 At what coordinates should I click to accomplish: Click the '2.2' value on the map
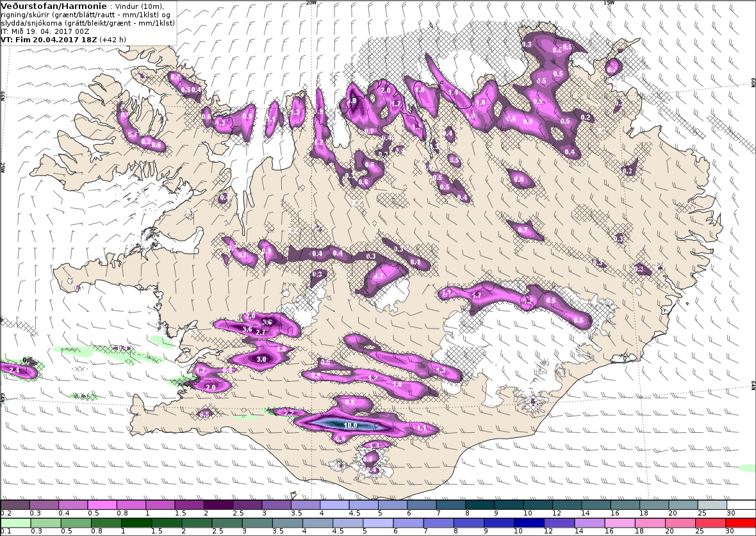pyautogui.click(x=289, y=412)
